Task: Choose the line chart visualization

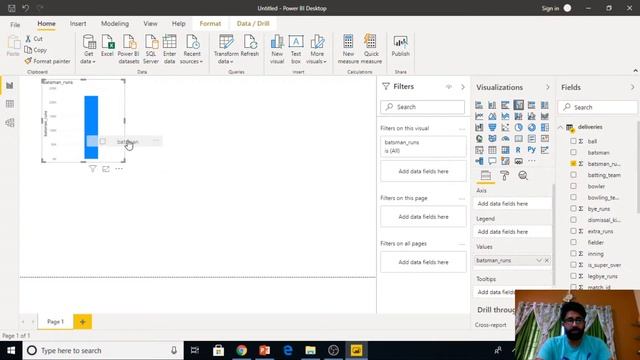Action: point(479,116)
